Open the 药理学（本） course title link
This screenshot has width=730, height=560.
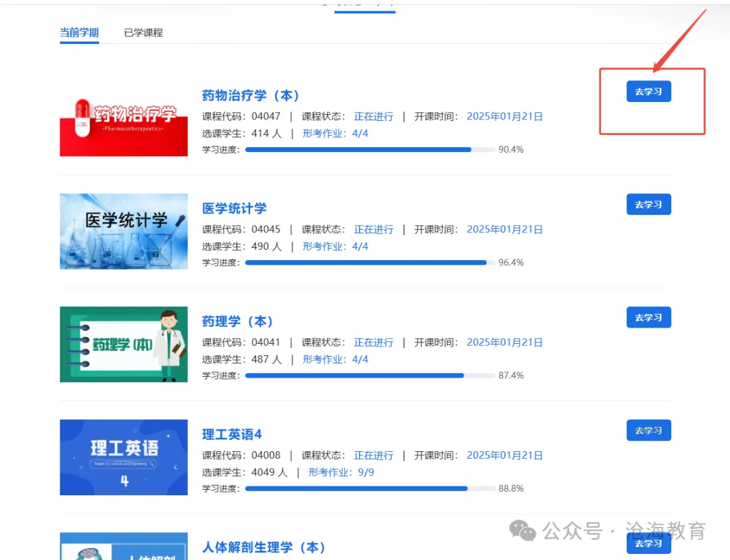pos(237,322)
